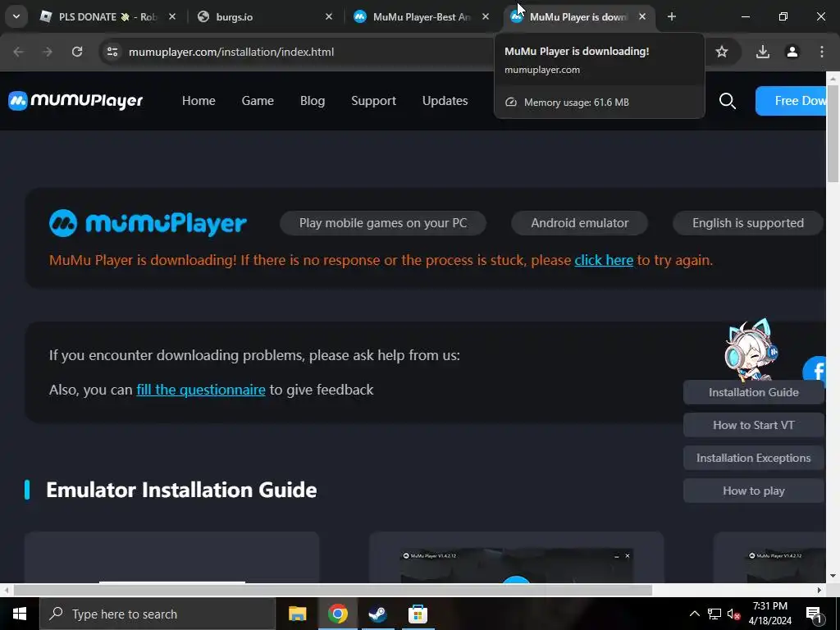Jump to Installation Exceptions section
The height and width of the screenshot is (630, 840).
point(753,458)
